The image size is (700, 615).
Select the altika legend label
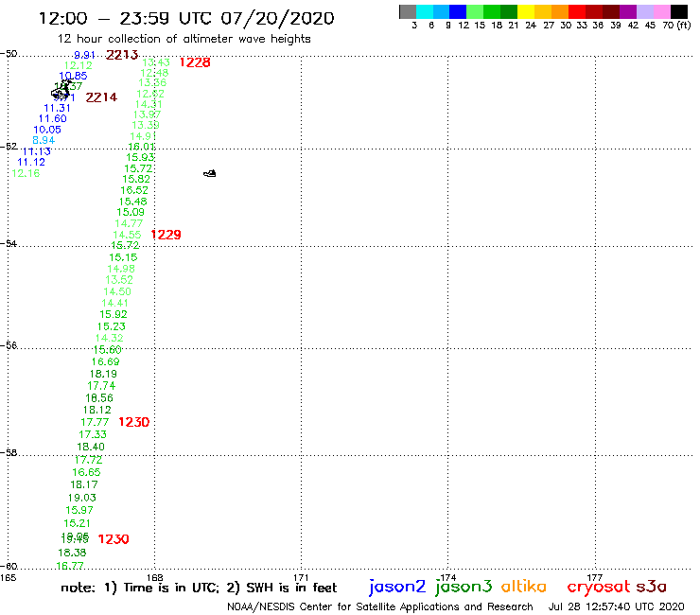tap(524, 586)
